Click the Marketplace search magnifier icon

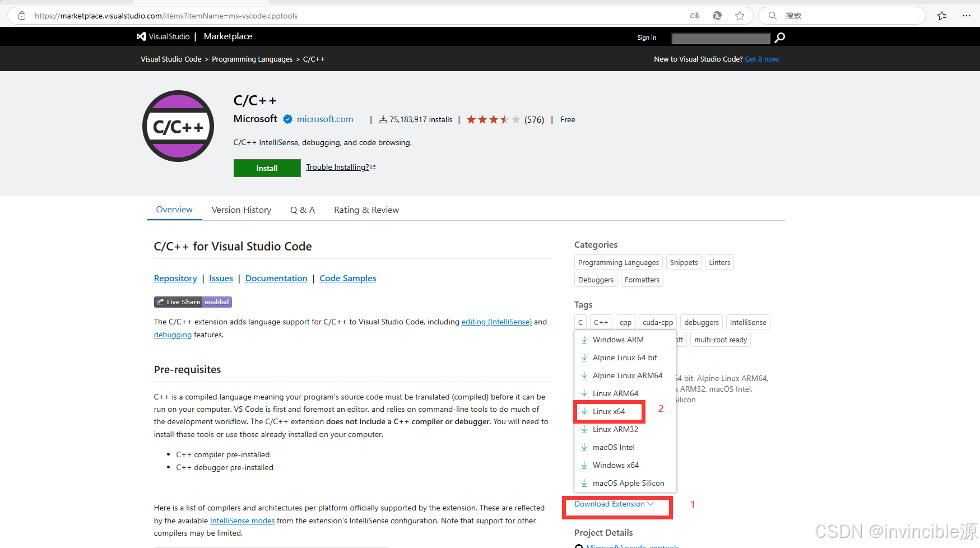click(x=779, y=38)
